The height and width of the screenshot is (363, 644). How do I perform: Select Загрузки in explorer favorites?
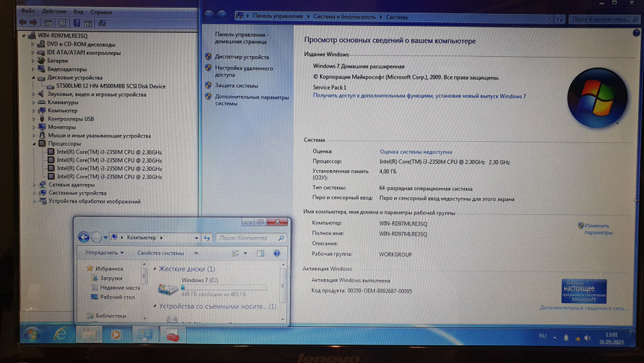coord(111,279)
